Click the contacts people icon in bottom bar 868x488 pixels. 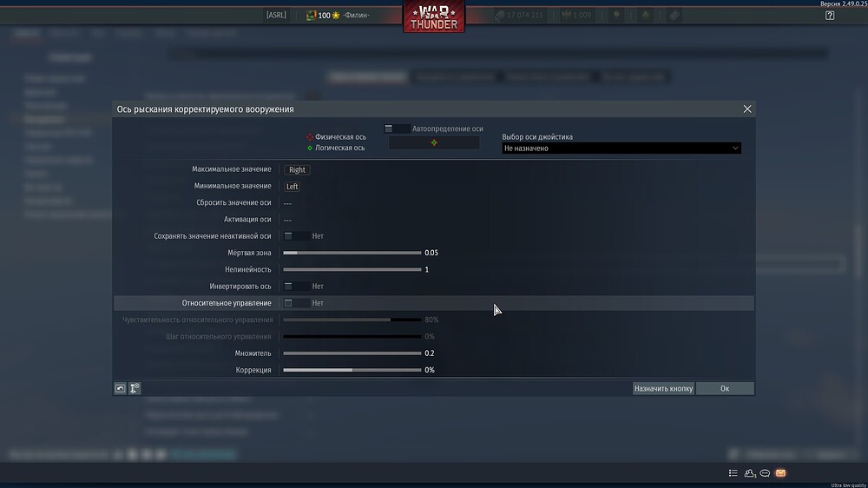click(x=750, y=473)
